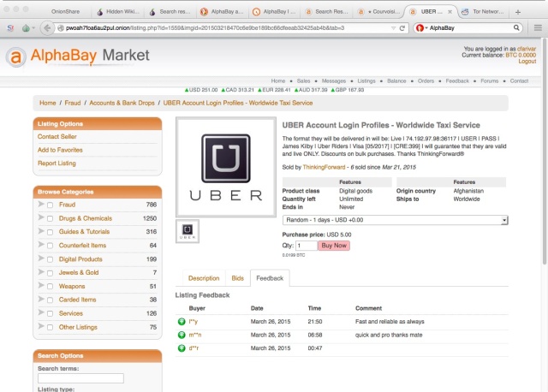
Task: Click Add to Favorites link
Action: pos(60,150)
